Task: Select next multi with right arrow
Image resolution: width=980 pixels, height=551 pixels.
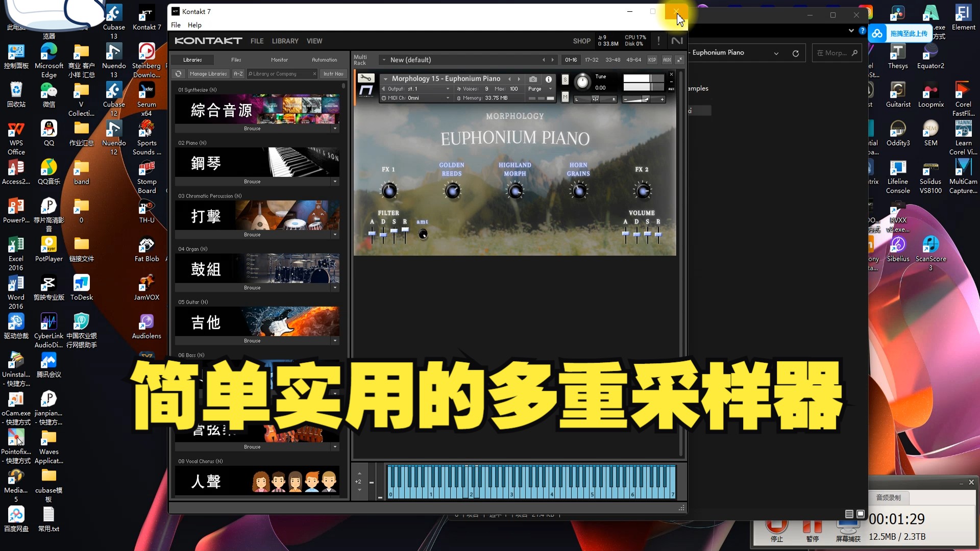Action: pos(552,60)
